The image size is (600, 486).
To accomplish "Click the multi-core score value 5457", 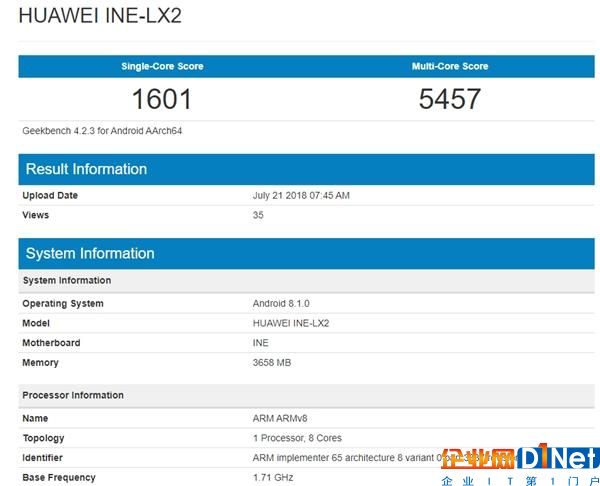I will (450, 99).
